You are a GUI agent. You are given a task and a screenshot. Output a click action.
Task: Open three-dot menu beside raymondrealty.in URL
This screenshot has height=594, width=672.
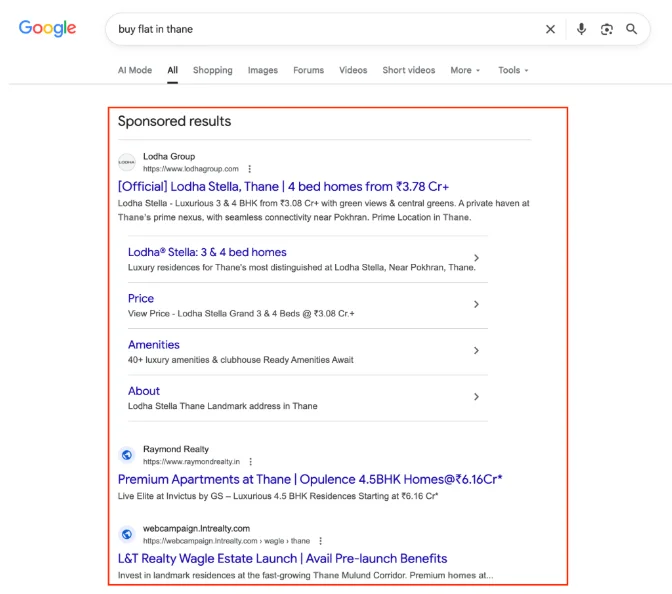(251, 462)
